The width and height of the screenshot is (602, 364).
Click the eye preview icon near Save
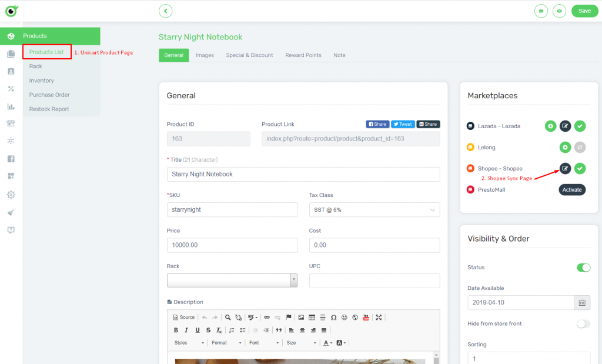(x=559, y=11)
